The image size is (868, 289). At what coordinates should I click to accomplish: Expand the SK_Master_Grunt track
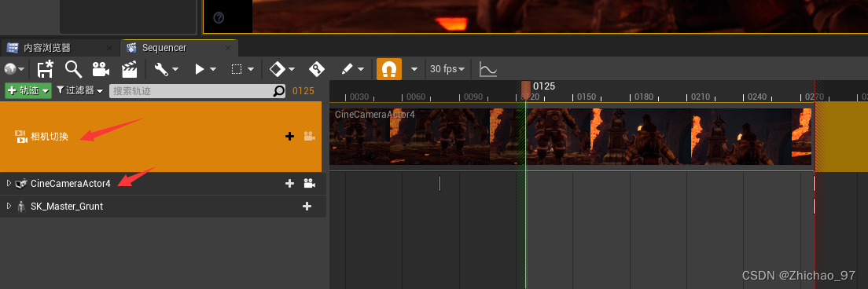pos(9,206)
